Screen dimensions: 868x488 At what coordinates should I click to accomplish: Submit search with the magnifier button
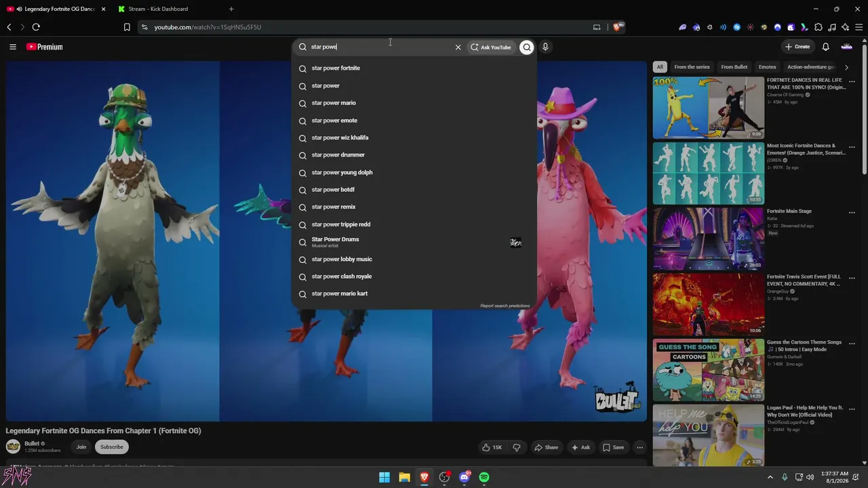tap(527, 47)
